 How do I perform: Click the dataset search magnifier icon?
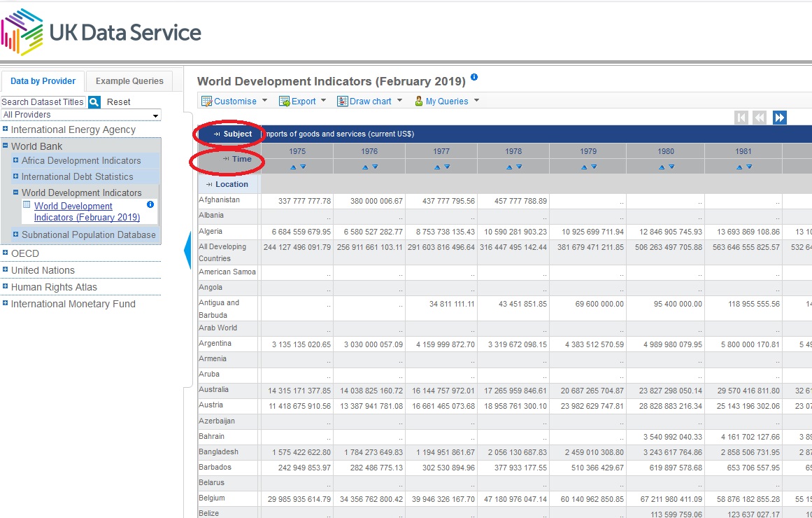tap(94, 102)
